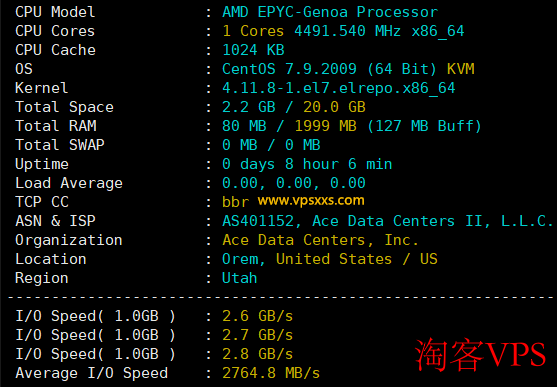
Task: Click the Total SWAP value
Action: pyautogui.click(x=271, y=145)
